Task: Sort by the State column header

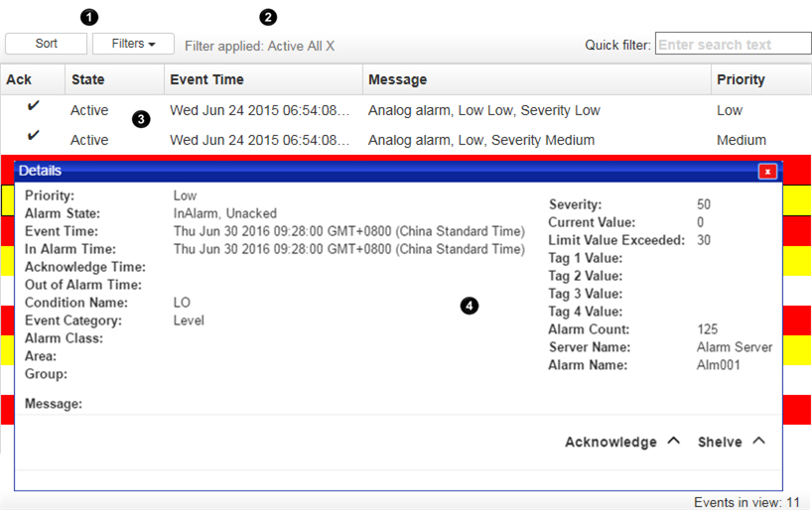Action: point(87,79)
